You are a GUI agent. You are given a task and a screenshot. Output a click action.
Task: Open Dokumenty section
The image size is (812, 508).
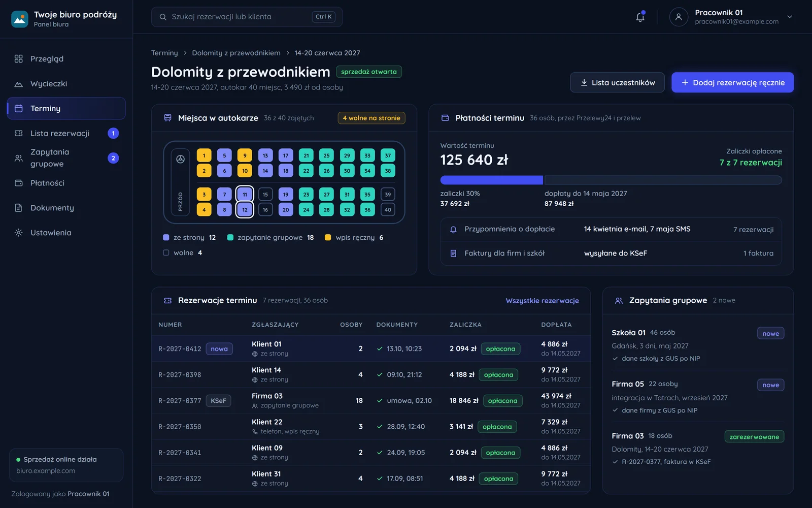coord(66,208)
